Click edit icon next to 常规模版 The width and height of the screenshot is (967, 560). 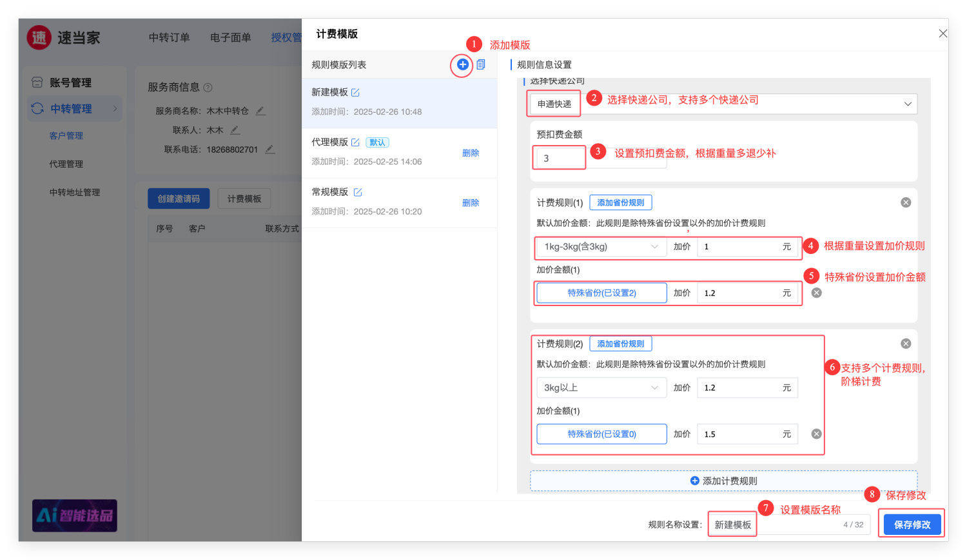pyautogui.click(x=358, y=192)
